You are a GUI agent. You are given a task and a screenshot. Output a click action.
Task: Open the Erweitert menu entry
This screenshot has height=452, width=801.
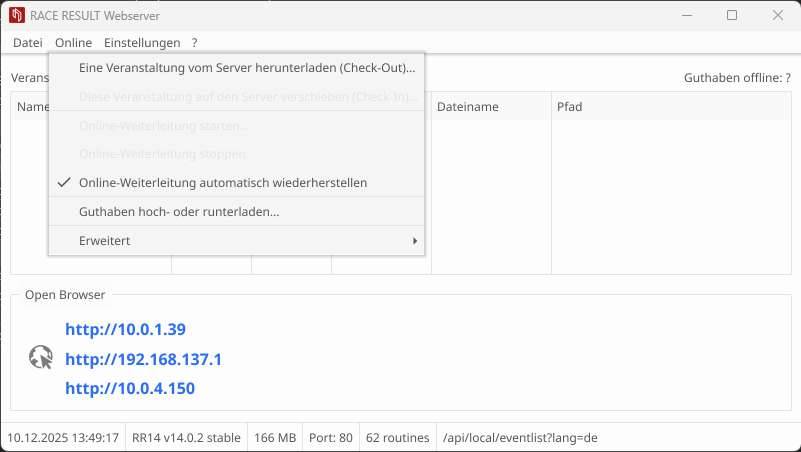coord(105,241)
